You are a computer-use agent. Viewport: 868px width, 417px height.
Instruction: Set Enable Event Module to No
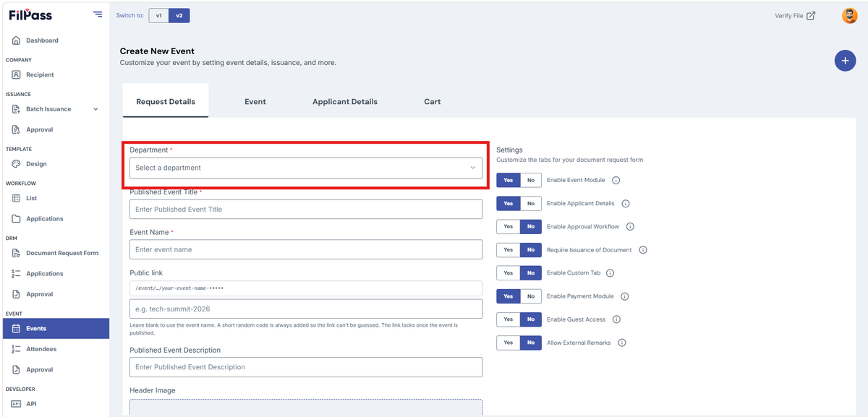coord(531,180)
